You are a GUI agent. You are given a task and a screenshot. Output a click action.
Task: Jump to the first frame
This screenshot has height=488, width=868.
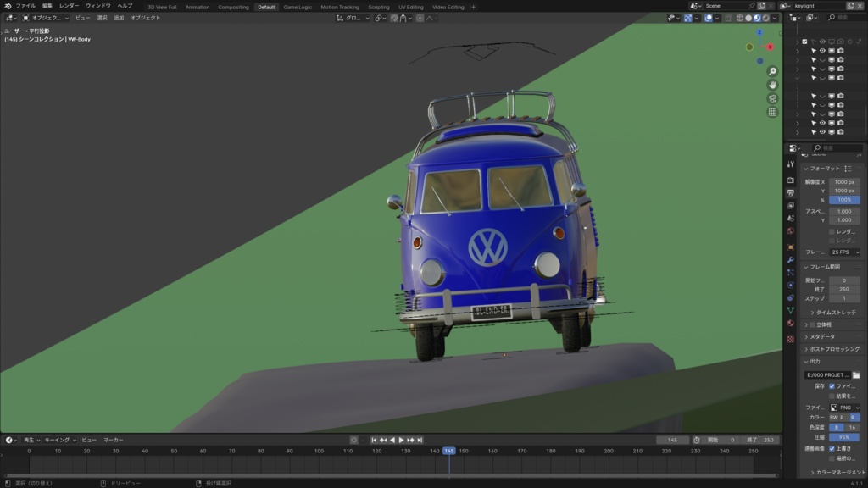[374, 440]
